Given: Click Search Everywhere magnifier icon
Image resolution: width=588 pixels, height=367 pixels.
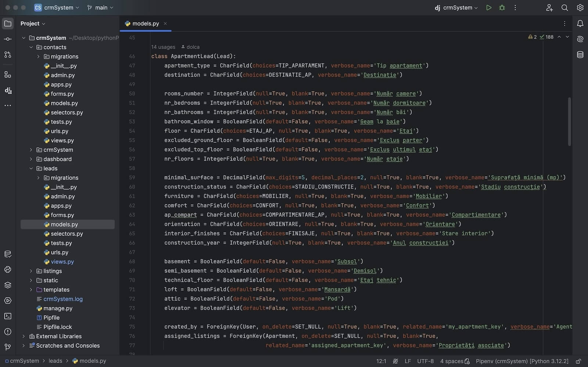Looking at the screenshot, I should [564, 8].
